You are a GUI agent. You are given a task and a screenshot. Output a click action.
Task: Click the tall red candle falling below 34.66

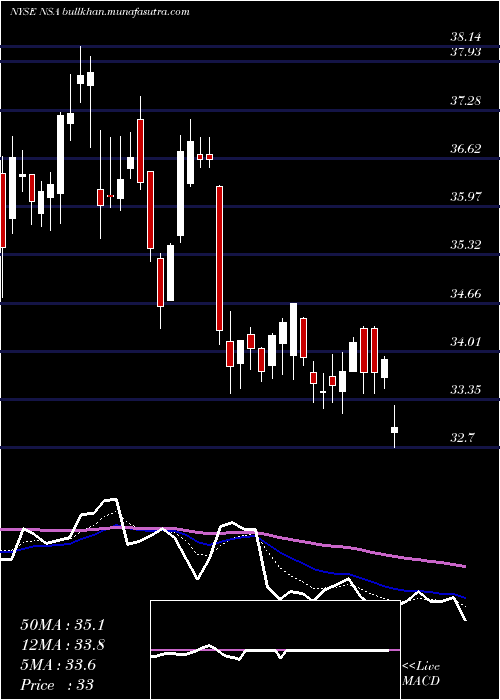click(220, 258)
